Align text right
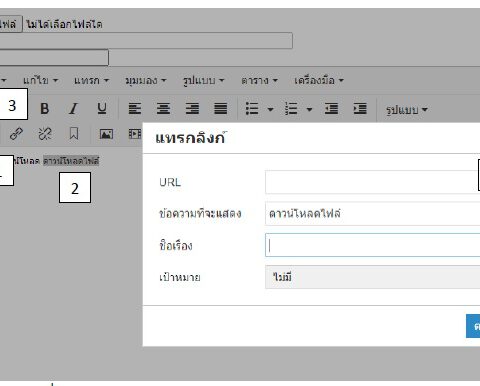The height and width of the screenshot is (386, 480). click(192, 109)
